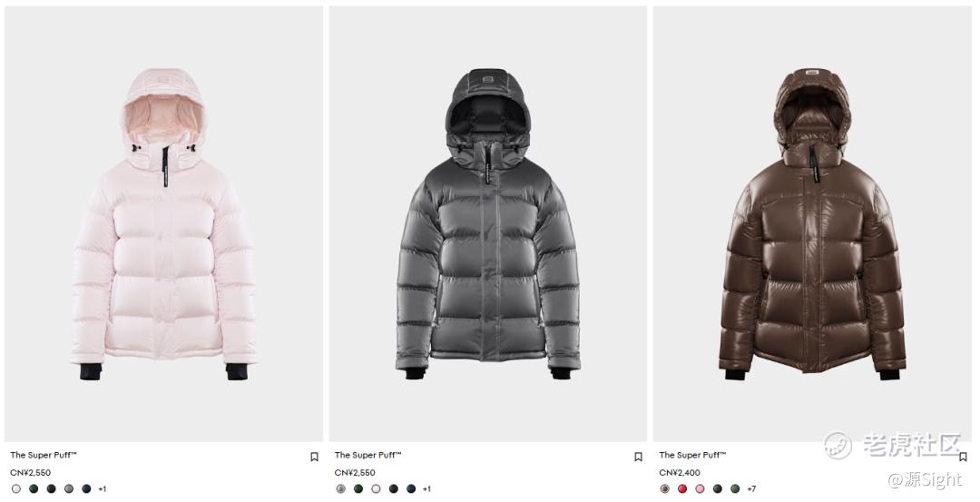
Task: Show +1 more colors for grey jacket
Action: point(426,489)
